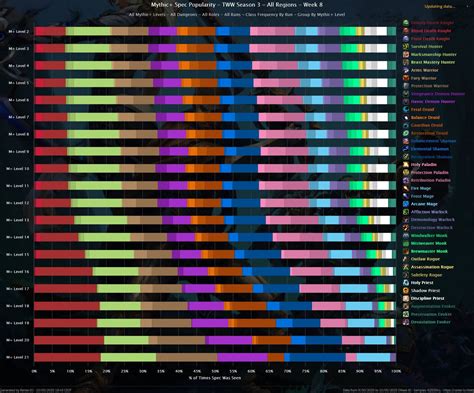Click the Restoration Shaman legend icon
The width and height of the screenshot is (474, 393).
(406, 157)
